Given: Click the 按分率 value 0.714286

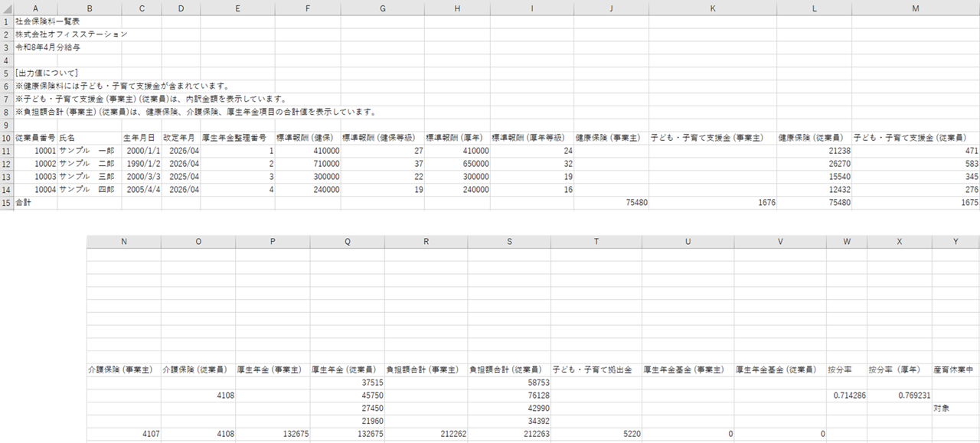Looking at the screenshot, I should coord(846,395).
